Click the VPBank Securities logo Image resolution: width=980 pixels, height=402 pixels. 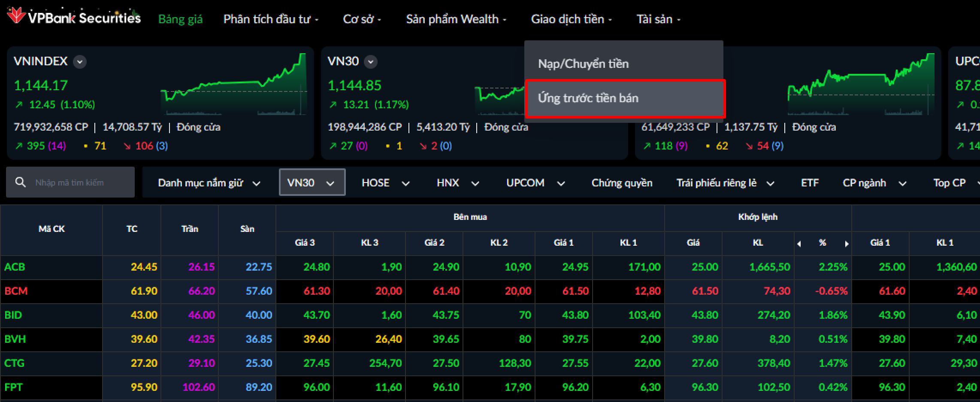(x=74, y=17)
